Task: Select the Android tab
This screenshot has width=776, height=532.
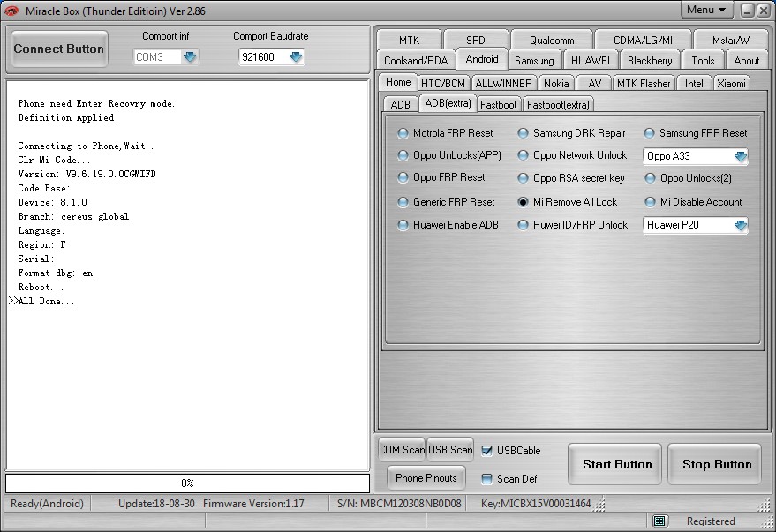Action: click(x=482, y=59)
